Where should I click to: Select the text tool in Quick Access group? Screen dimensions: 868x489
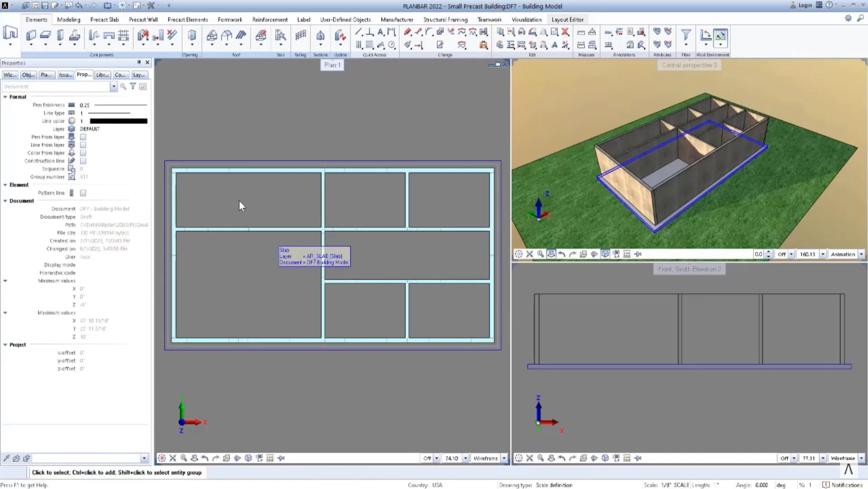[380, 32]
